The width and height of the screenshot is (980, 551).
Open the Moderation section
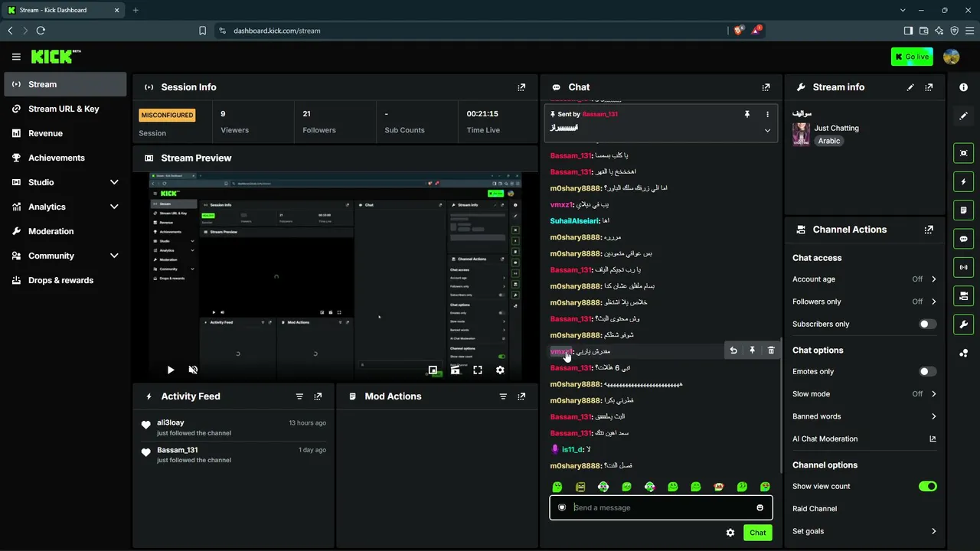tap(65, 231)
